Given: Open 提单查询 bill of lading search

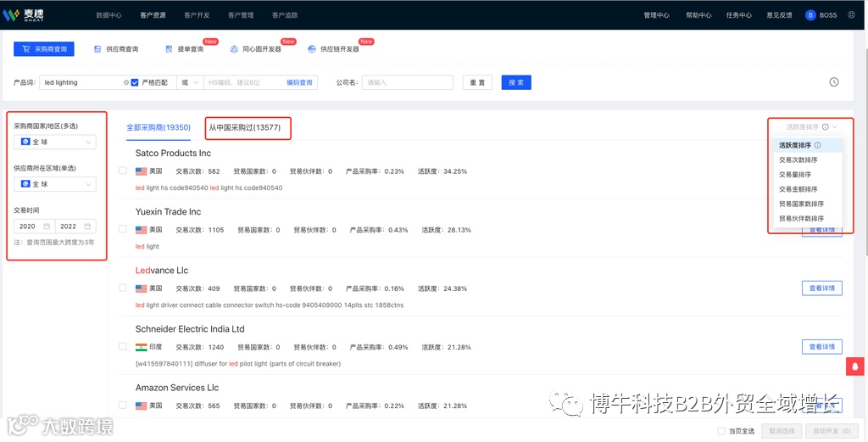Looking at the screenshot, I should tap(185, 48).
